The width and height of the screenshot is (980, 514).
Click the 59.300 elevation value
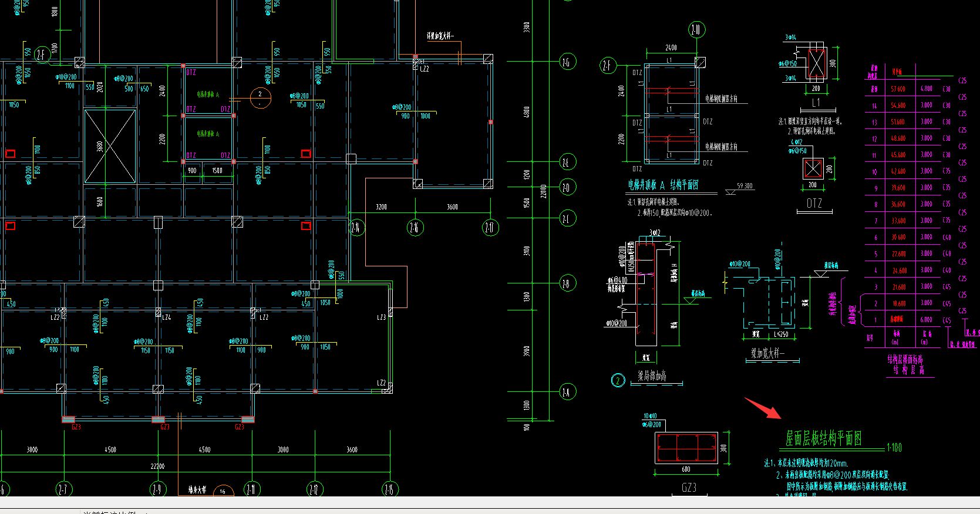click(x=745, y=186)
